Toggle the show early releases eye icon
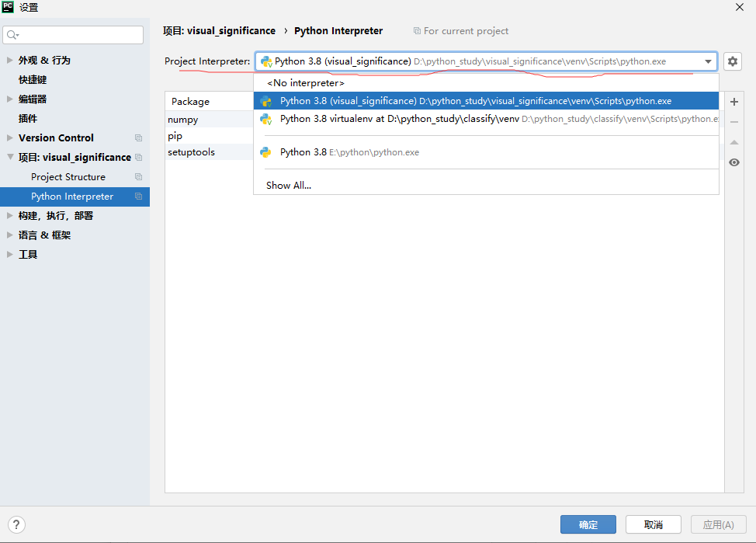The image size is (756, 543). click(x=733, y=162)
